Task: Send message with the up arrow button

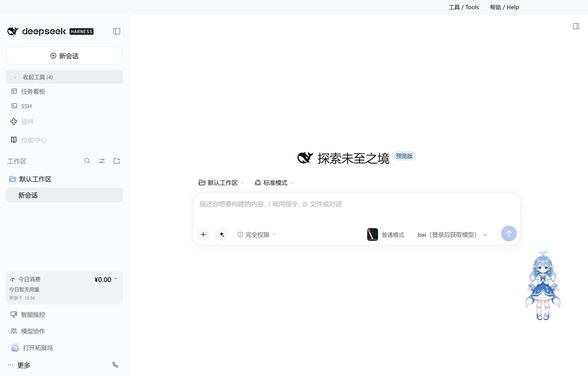Action: pyautogui.click(x=509, y=234)
